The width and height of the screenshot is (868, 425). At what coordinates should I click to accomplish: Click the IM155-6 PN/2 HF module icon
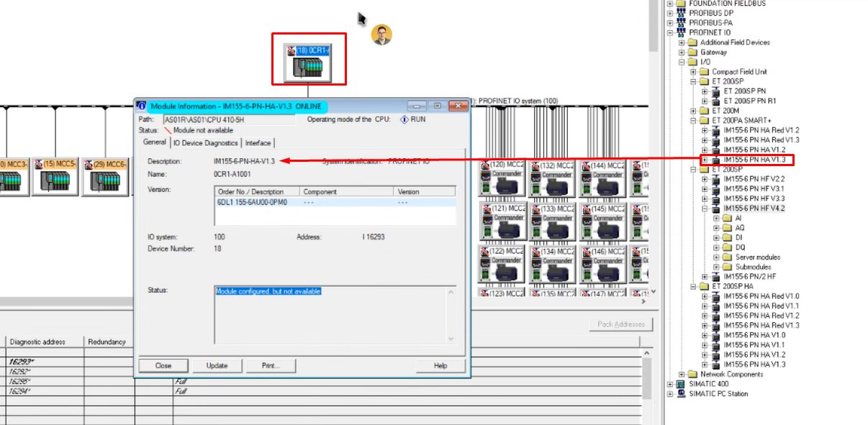(x=716, y=277)
